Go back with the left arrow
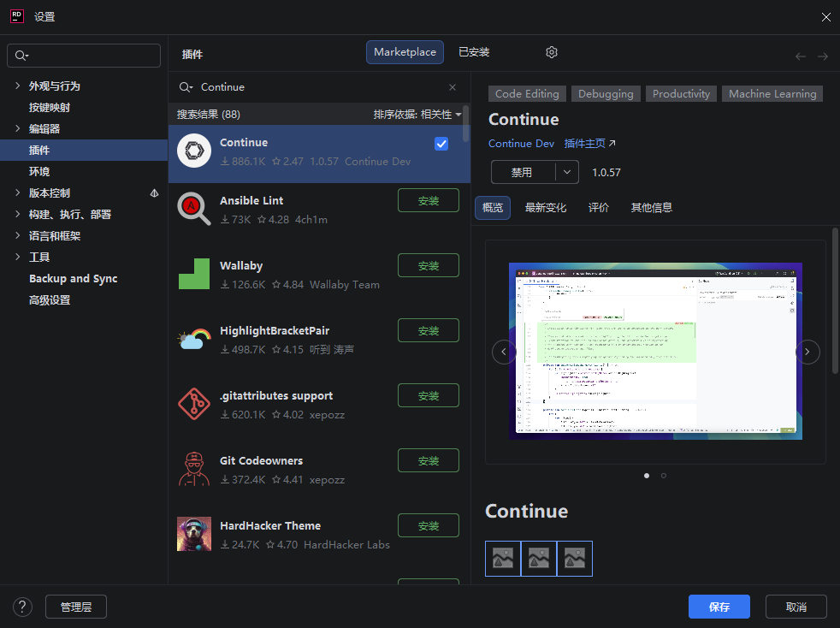The height and width of the screenshot is (628, 840). coord(801,56)
